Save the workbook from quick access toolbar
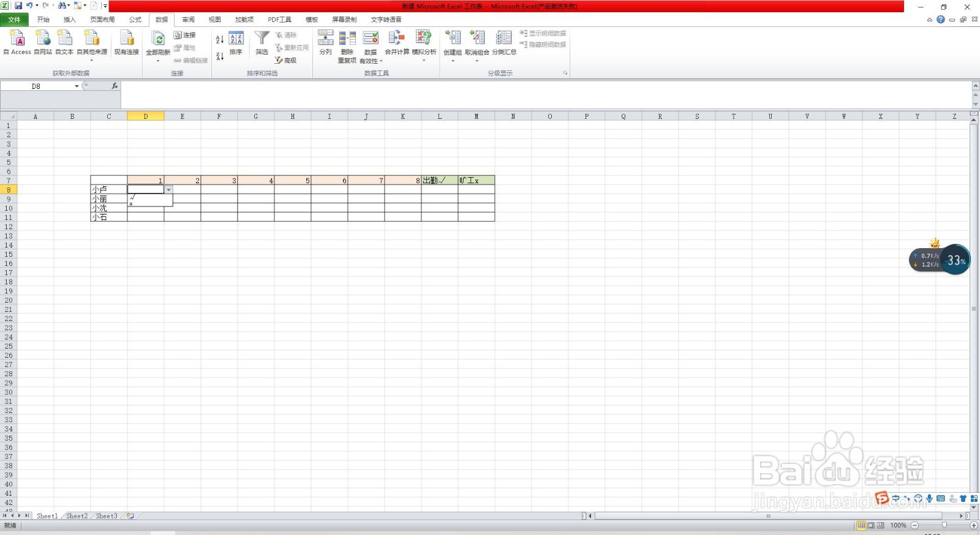This screenshot has width=980, height=535. point(18,6)
